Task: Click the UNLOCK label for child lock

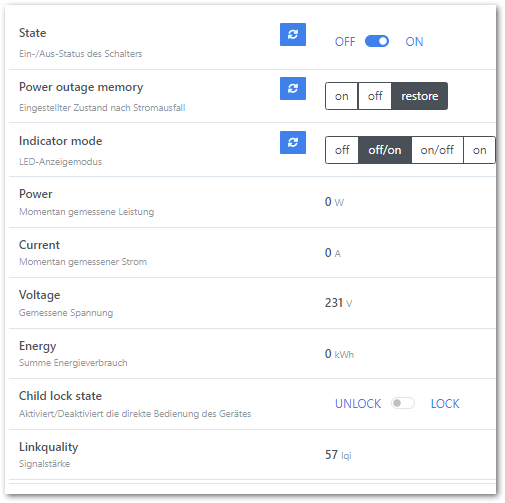Action: click(358, 404)
